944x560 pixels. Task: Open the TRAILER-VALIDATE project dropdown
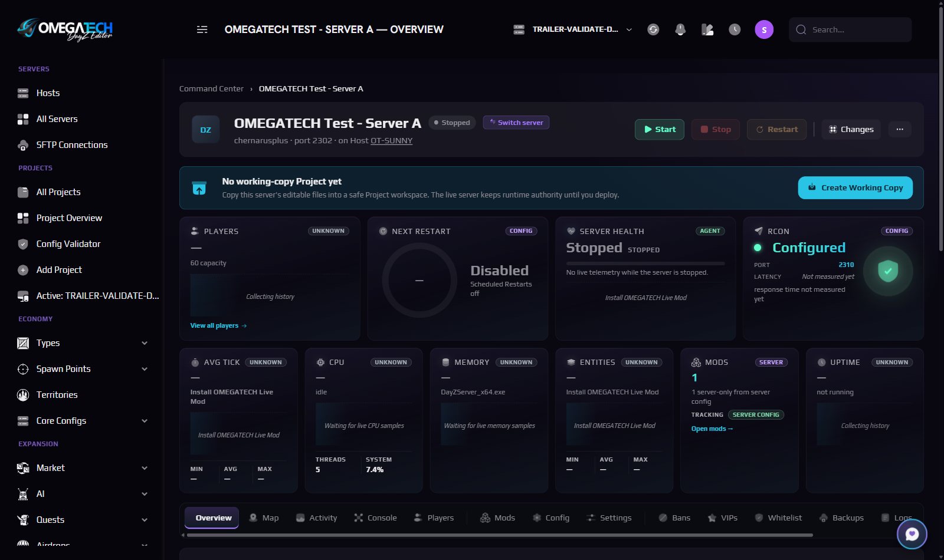[573, 29]
